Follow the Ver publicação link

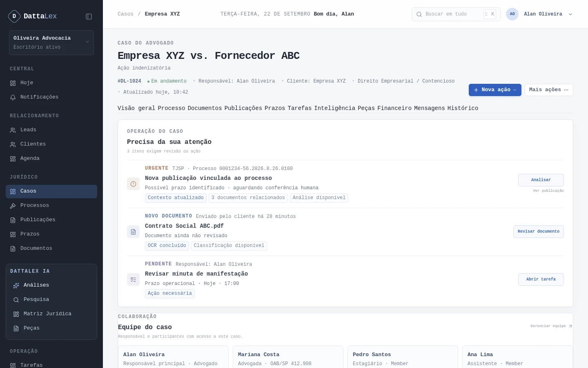[548, 191]
